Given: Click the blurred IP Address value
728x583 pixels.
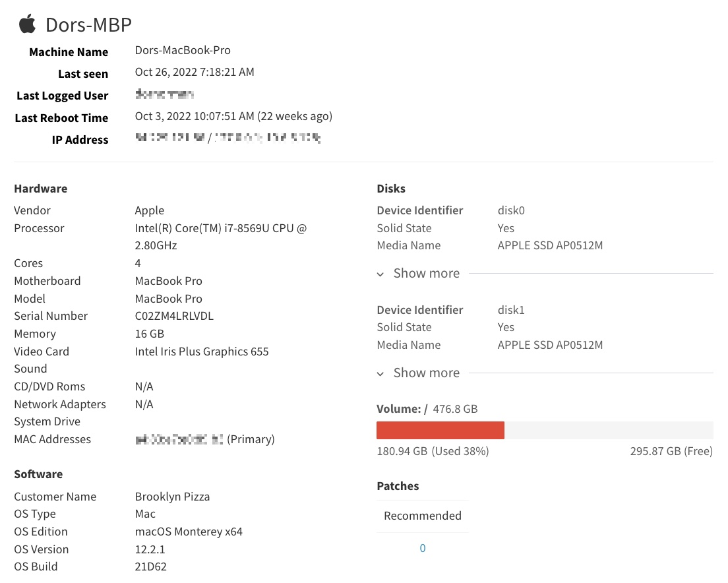Looking at the screenshot, I should coord(228,138).
